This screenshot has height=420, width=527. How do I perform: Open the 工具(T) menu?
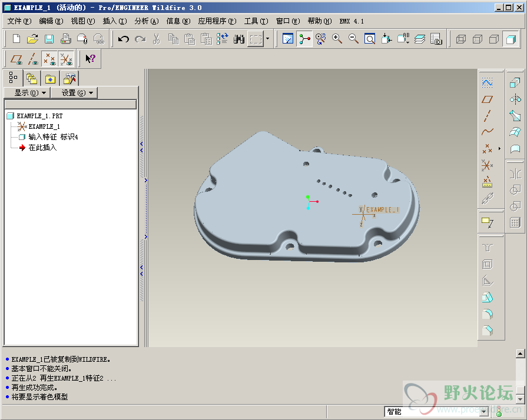[x=256, y=21]
